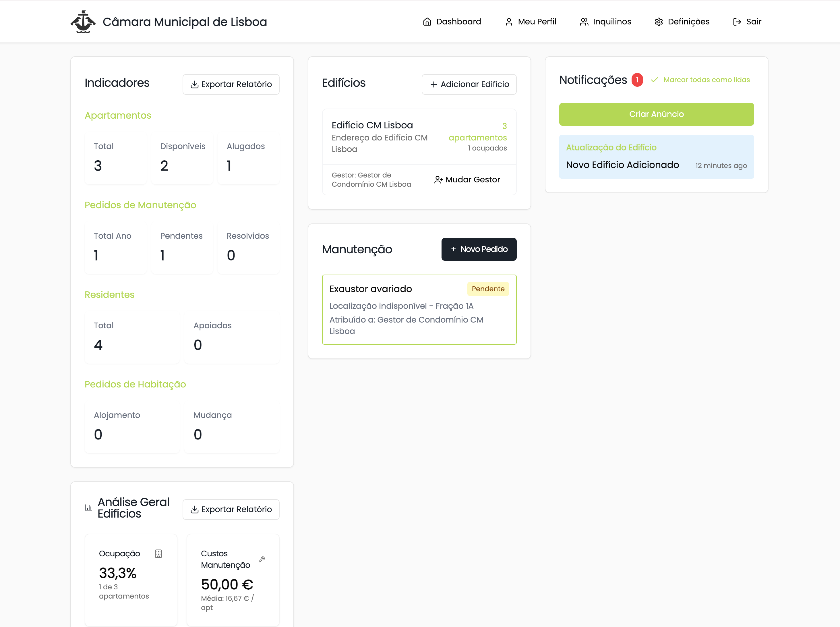The height and width of the screenshot is (627, 840).
Task: Open the Inquilinos menu item
Action: [x=605, y=22]
